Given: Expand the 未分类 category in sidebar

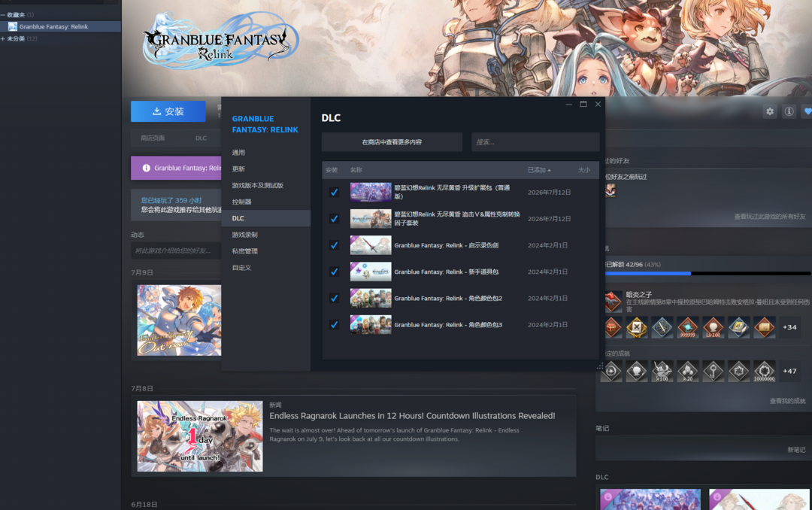Looking at the screenshot, I should coord(2,39).
